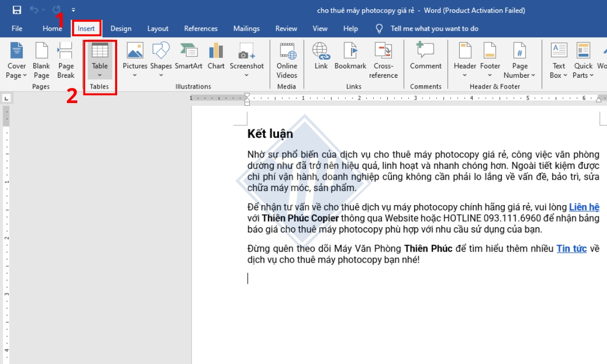Viewport: 607px width, 364px height.
Task: Add a Bookmark to the document
Action: coord(350,57)
